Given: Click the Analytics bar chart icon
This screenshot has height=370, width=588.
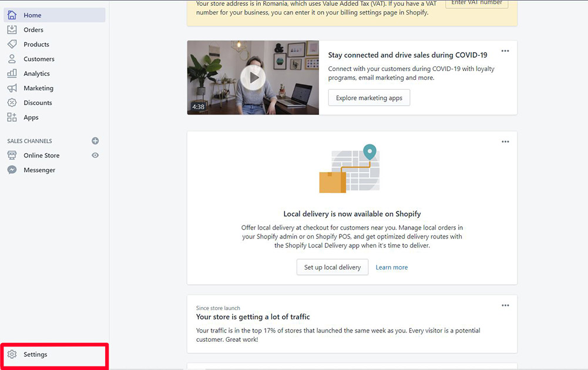Looking at the screenshot, I should [12, 73].
